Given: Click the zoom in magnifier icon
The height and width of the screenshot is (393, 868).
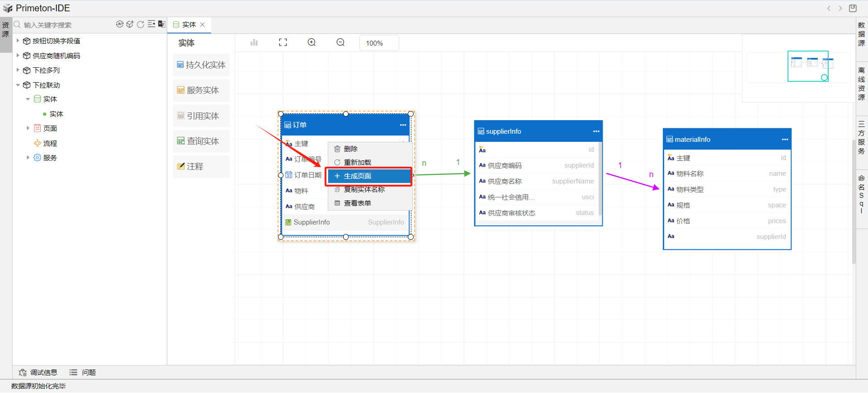Looking at the screenshot, I should (311, 42).
